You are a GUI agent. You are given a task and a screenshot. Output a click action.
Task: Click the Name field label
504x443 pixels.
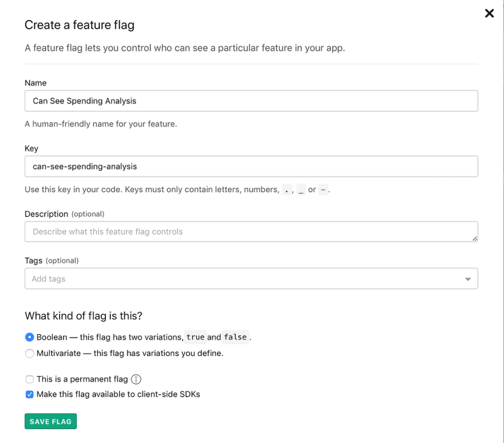coord(36,83)
